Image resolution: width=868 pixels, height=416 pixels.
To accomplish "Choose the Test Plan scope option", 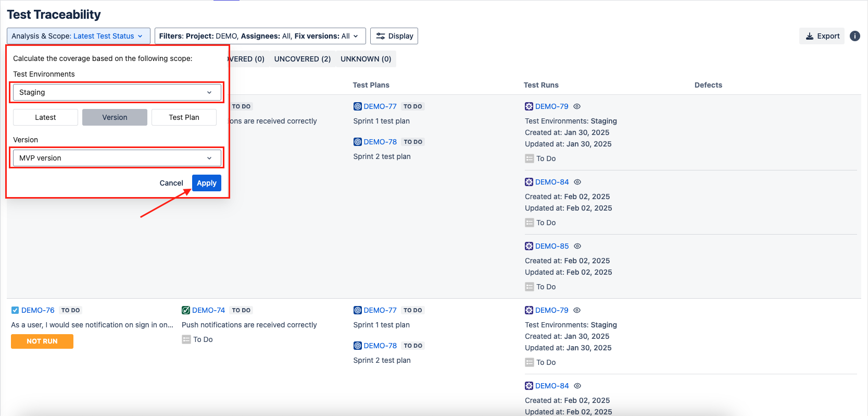I will 184,117.
